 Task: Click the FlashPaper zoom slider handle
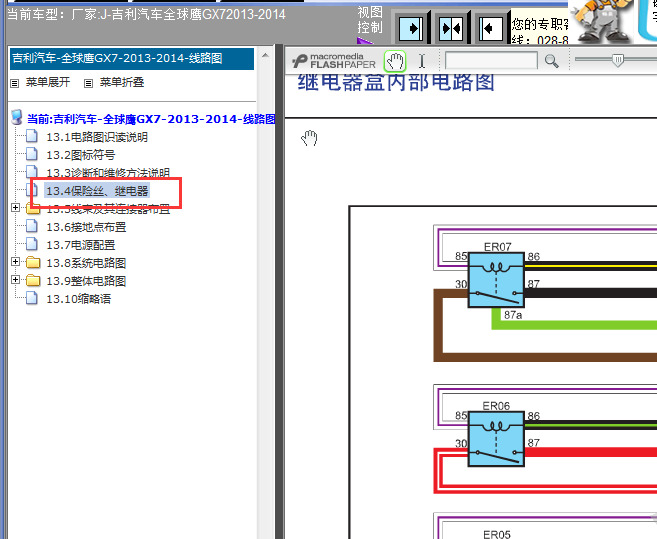618,60
